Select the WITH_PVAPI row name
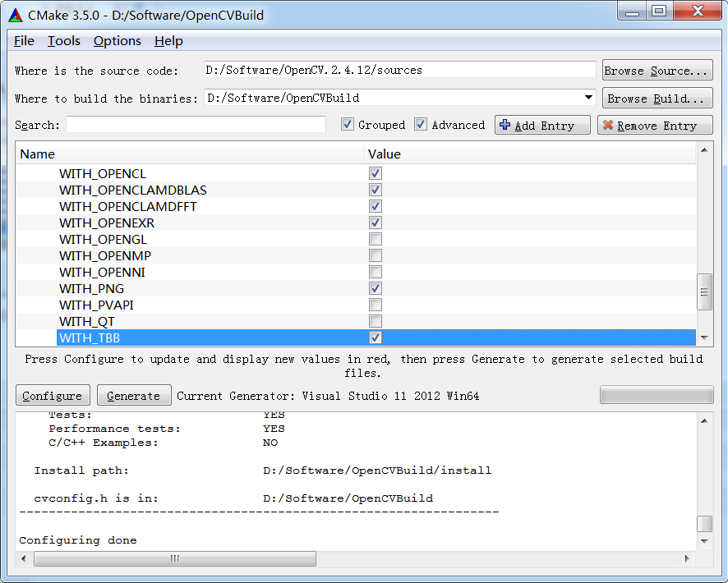This screenshot has height=583, width=728. 96,305
